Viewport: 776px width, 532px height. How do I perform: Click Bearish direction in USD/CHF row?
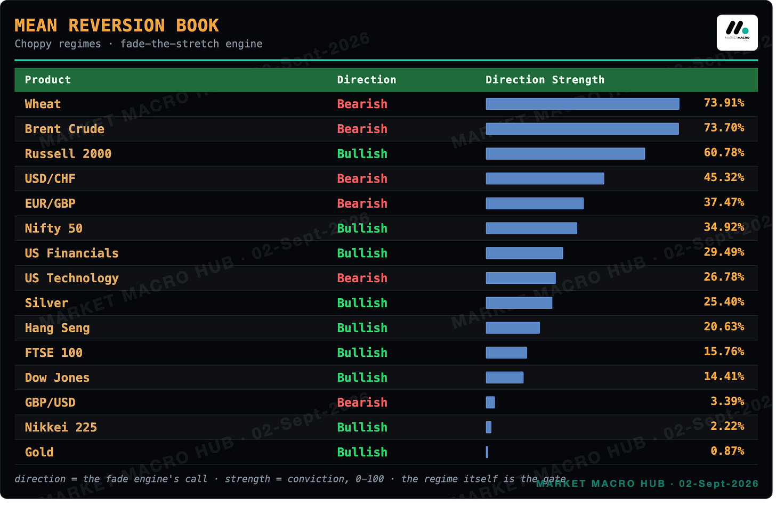[x=362, y=178]
